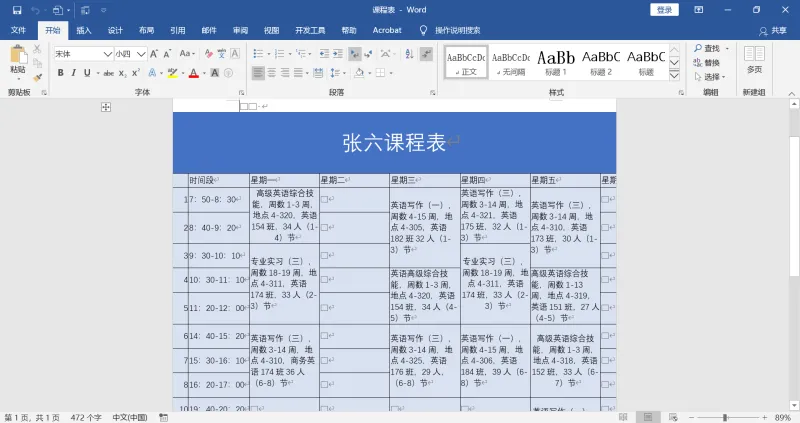Screen dimensions: 800x423
Task: Toggle Bold formatting
Action: (60, 73)
